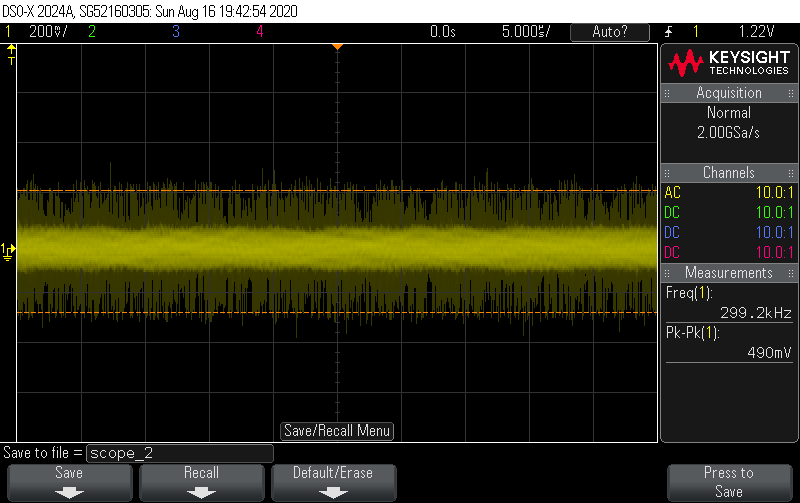Screen dimensions: 800x503
Task: Click the 1.22V trigger level value
Action: click(757, 32)
